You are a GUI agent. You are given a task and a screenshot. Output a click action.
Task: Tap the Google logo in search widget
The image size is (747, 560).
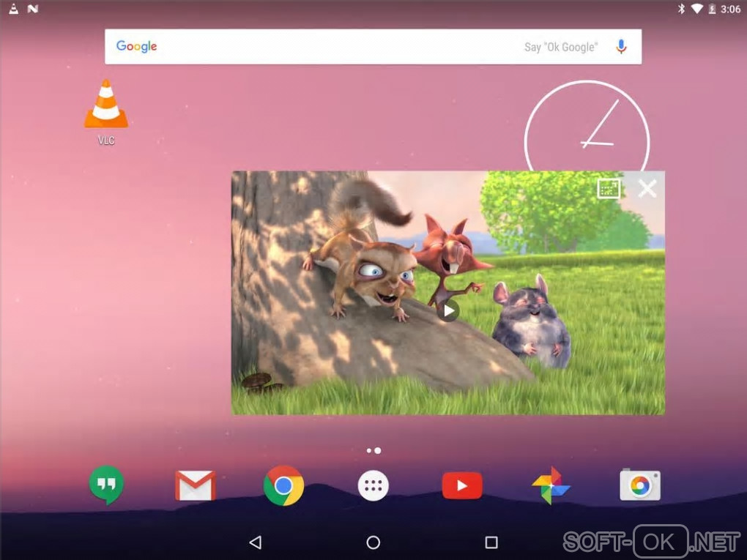tap(137, 46)
